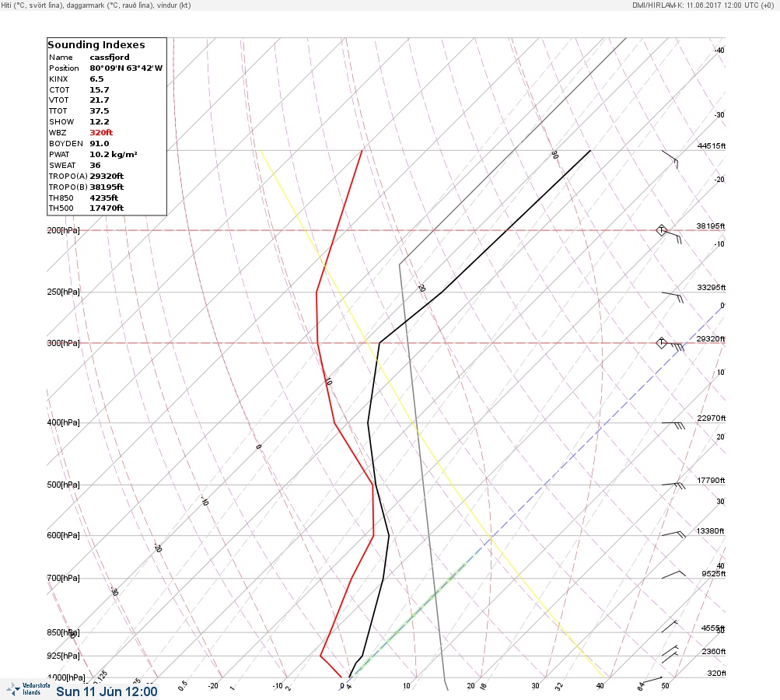The image size is (780, 700).
Task: Click the Vedurstofa Islands logo
Action: [x=28, y=689]
